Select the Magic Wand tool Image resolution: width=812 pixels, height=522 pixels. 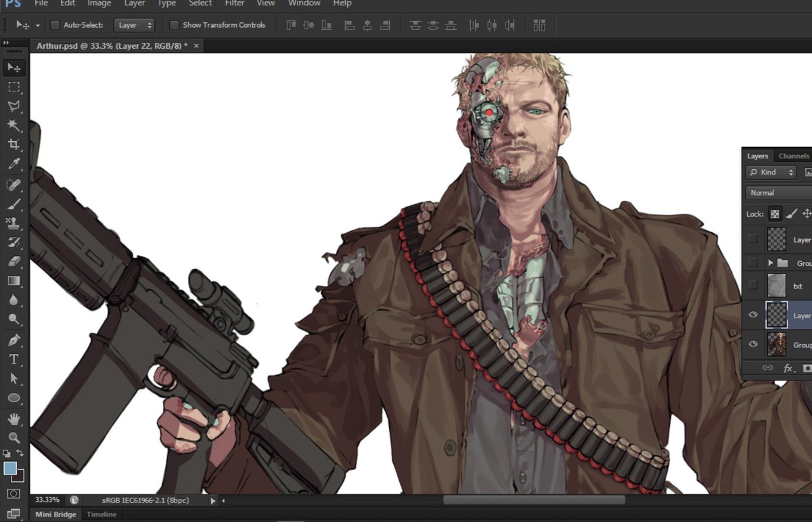pos(14,125)
